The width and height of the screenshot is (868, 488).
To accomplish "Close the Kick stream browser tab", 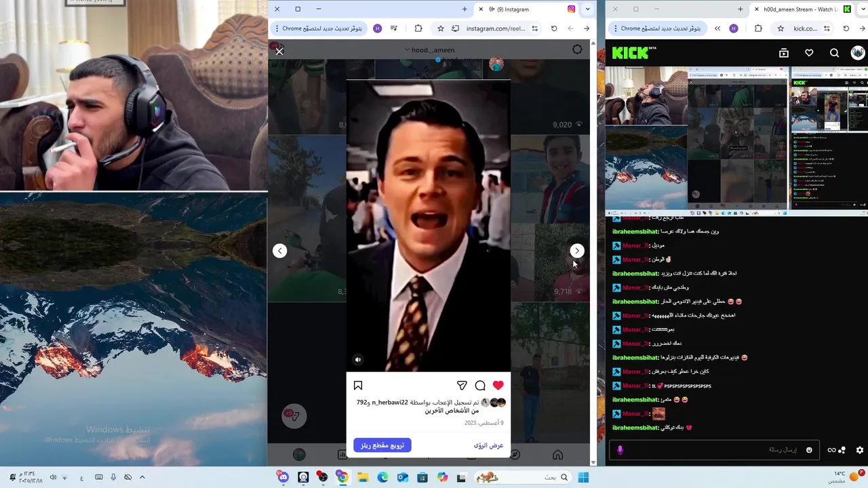I will click(x=756, y=9).
